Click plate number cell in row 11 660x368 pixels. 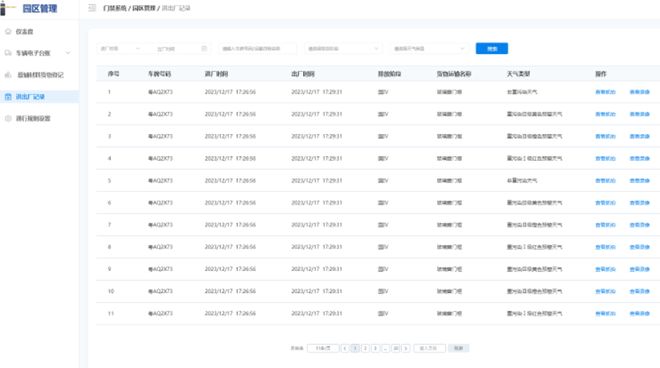160,313
